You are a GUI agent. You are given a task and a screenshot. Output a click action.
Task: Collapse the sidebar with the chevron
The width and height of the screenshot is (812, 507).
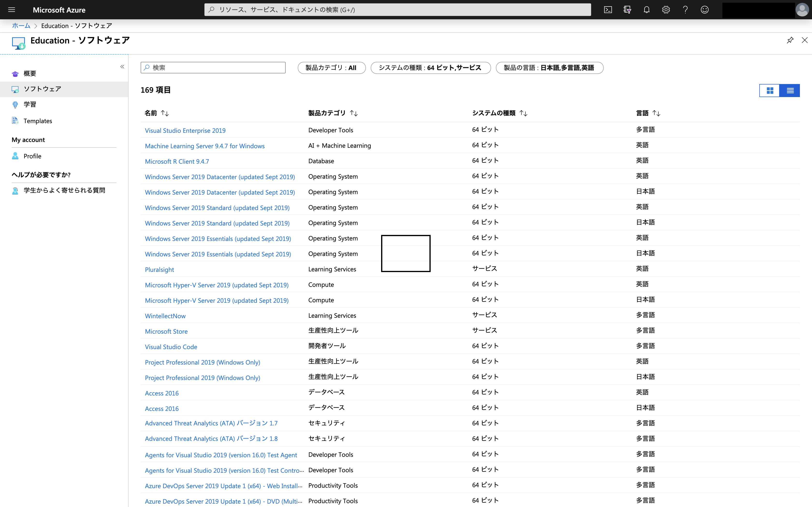(122, 66)
